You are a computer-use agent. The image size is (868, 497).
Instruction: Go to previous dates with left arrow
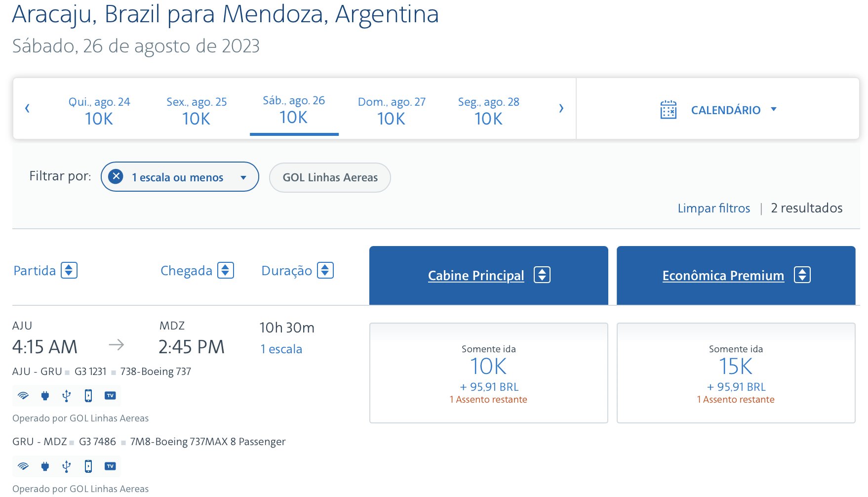pyautogui.click(x=27, y=108)
